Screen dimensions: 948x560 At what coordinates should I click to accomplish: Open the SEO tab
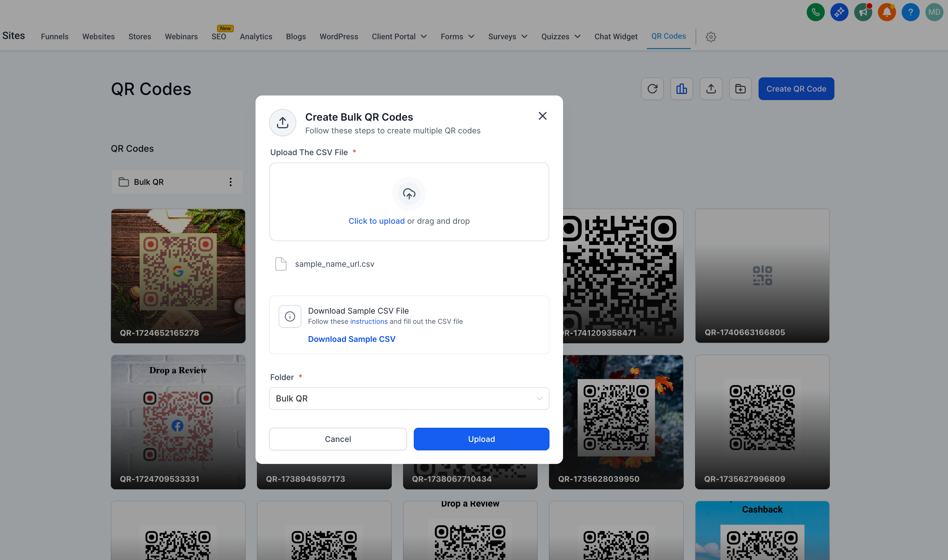(x=219, y=37)
